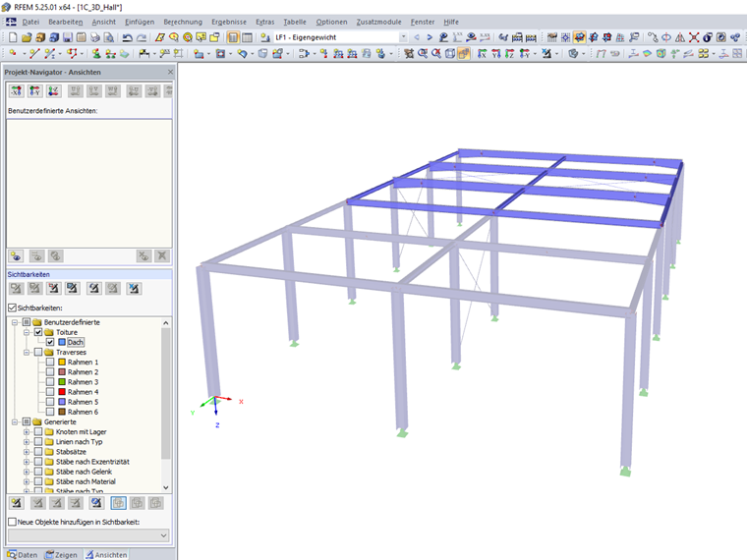The image size is (747, 560).
Task: Click the highlighted view toggle icon in top toolbar
Action: (x=579, y=37)
